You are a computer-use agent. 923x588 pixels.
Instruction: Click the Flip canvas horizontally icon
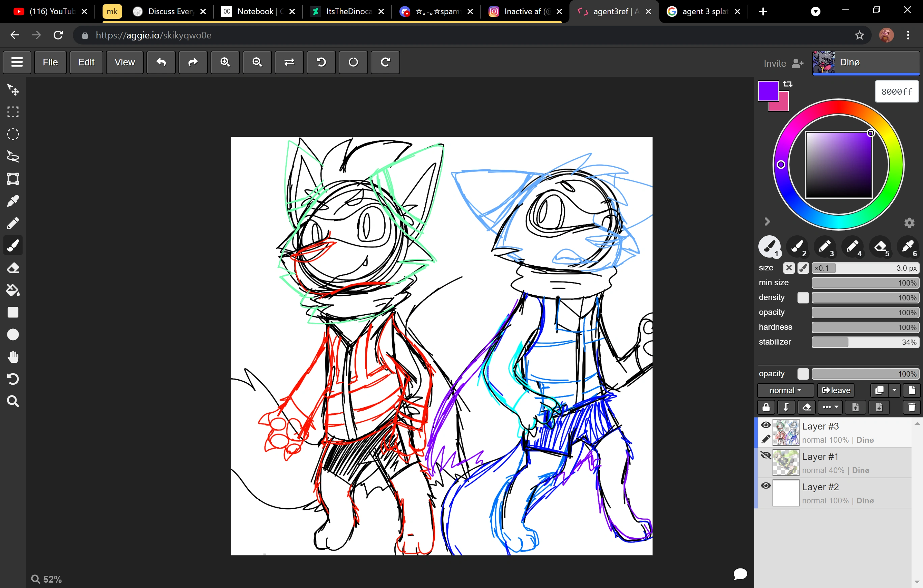click(289, 62)
